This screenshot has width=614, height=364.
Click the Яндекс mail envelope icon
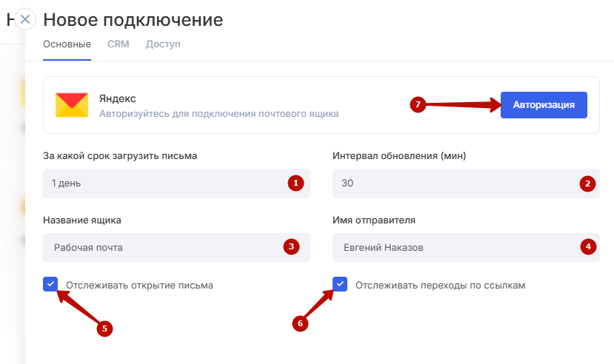72,105
